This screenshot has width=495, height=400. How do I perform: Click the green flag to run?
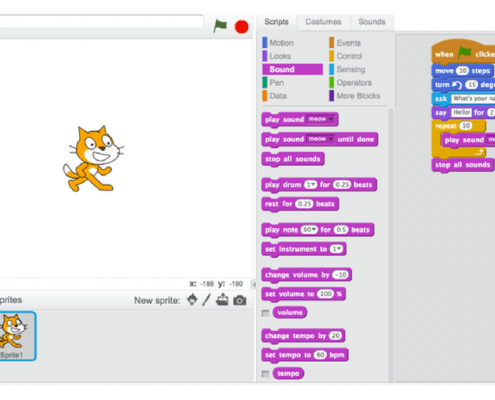pyautogui.click(x=220, y=26)
